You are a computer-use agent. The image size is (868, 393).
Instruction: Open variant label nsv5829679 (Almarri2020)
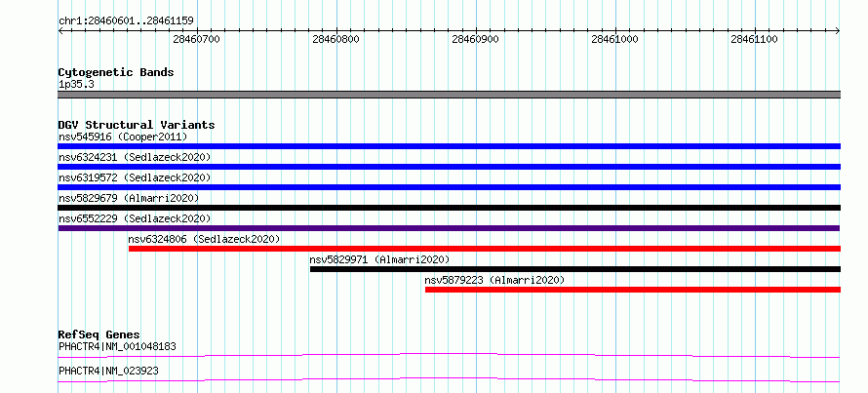[129, 198]
